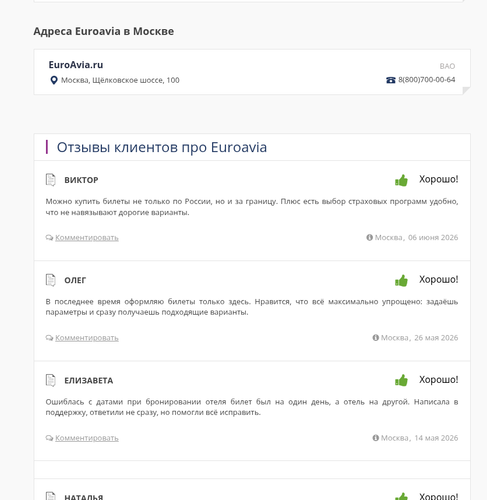Image resolution: width=487 pixels, height=500 pixels.
Task: Click the comment bubble icon under ОЛЕГ's review
Action: coord(49,338)
